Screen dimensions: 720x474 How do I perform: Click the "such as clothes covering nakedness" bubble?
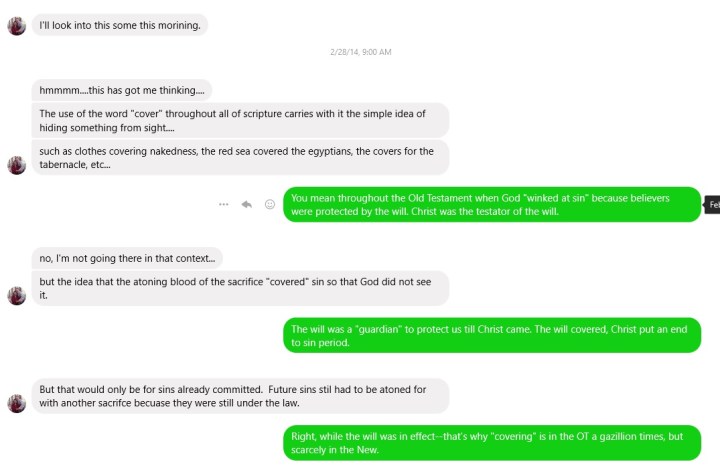point(240,158)
